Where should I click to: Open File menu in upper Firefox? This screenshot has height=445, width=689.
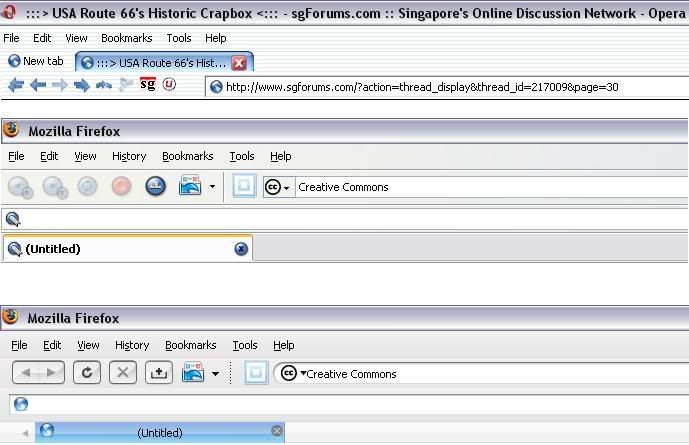[x=16, y=156]
